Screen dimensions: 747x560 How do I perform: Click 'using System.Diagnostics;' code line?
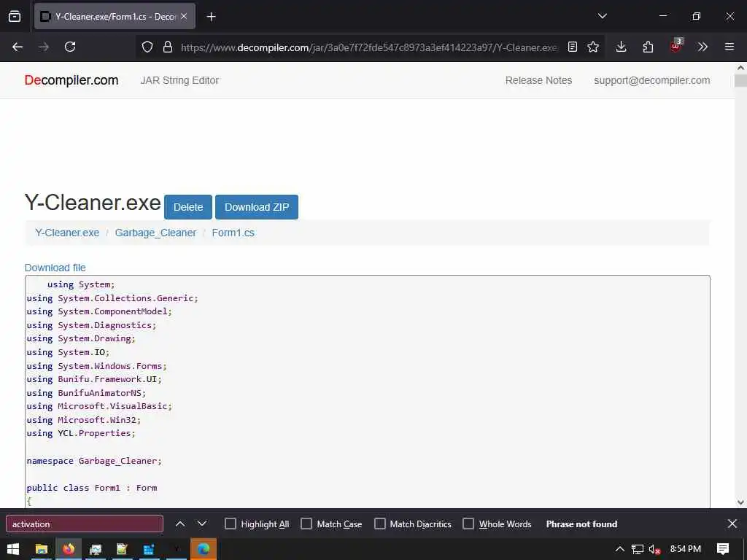pos(91,325)
